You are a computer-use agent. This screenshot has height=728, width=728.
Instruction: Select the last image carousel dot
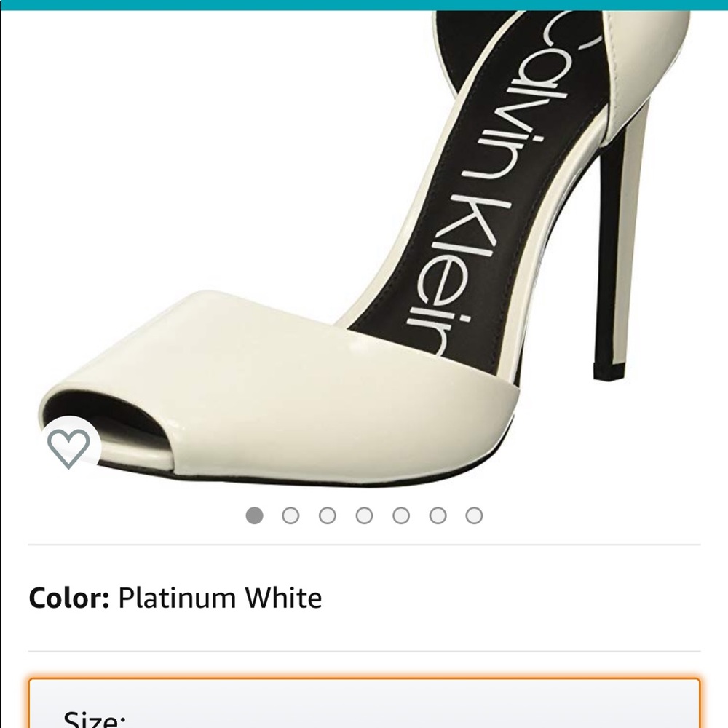[471, 515]
